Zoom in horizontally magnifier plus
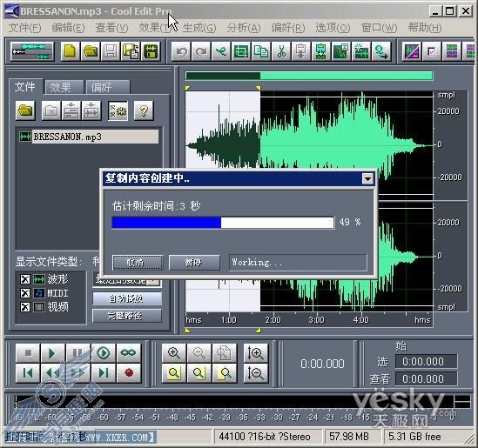478x448 pixels. [x=174, y=353]
